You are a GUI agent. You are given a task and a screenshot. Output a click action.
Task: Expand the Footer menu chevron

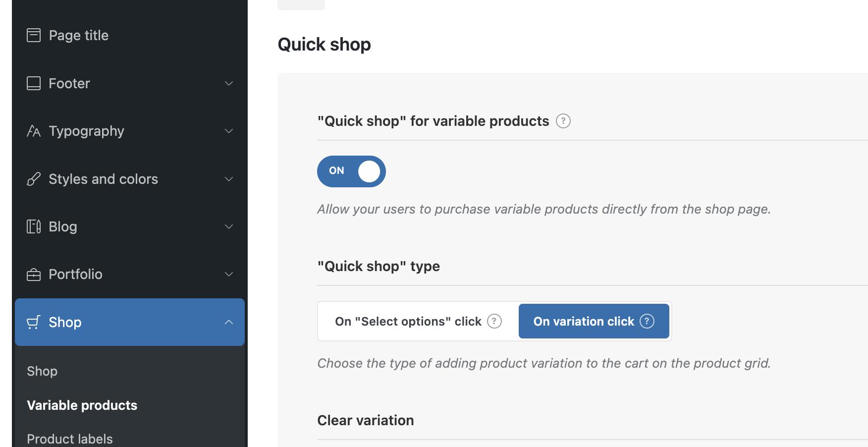point(229,83)
